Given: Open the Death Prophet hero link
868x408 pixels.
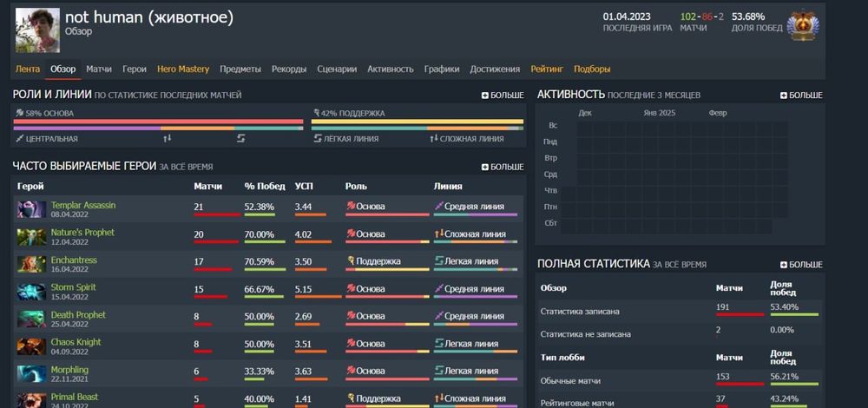Looking at the screenshot, I should [78, 314].
